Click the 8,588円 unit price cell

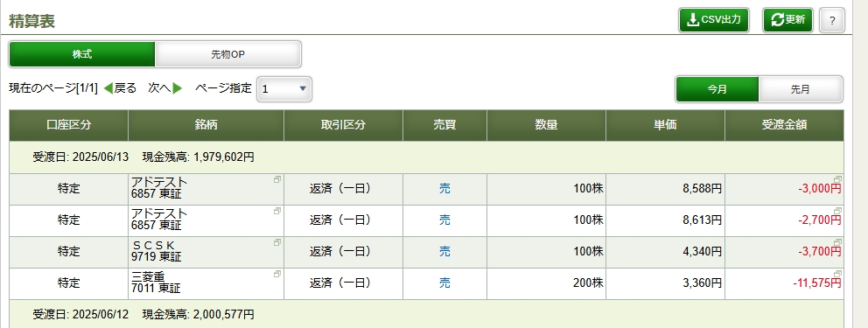pyautogui.click(x=665, y=189)
